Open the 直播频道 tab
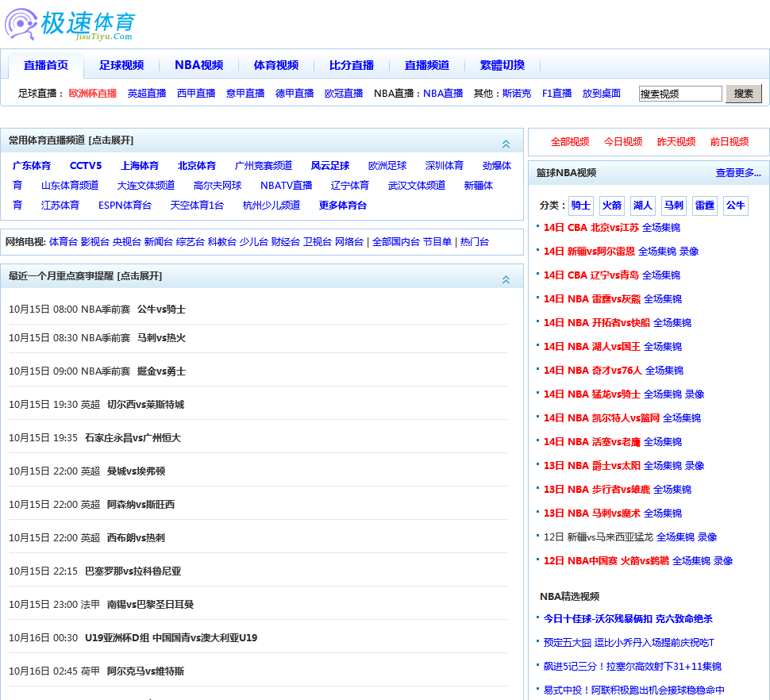 point(427,65)
